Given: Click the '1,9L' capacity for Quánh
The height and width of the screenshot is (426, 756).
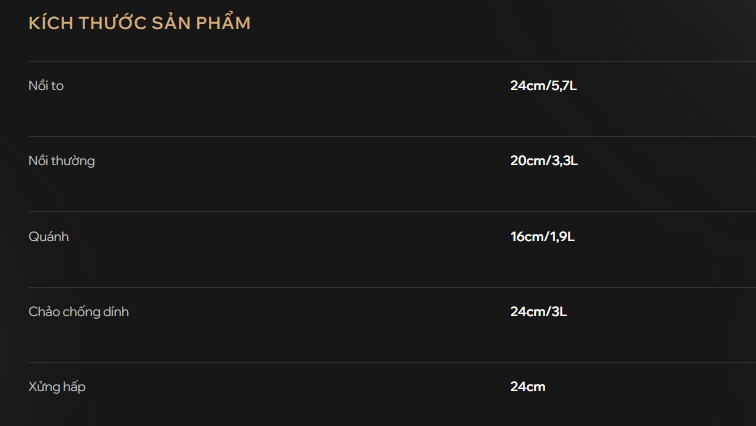Looking at the screenshot, I should [x=562, y=236].
